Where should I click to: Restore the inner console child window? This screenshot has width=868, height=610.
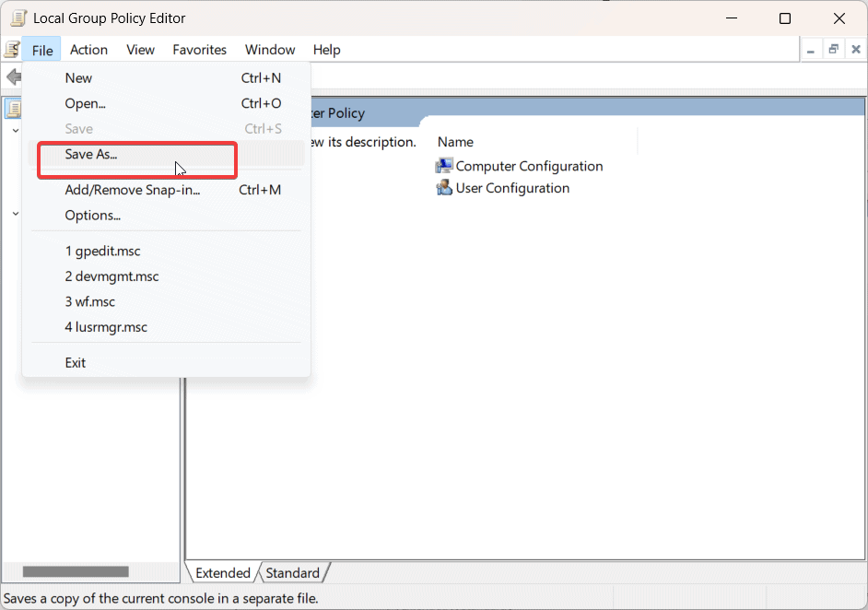833,50
